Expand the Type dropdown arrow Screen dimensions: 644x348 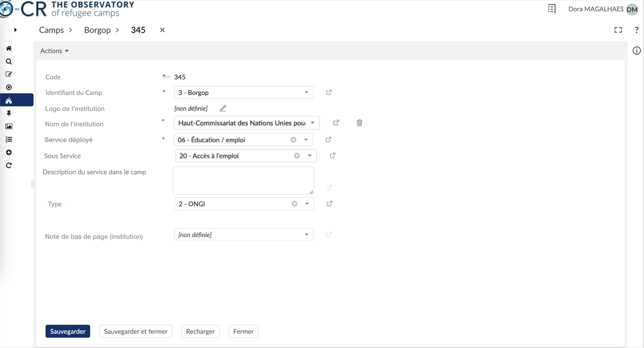click(307, 204)
